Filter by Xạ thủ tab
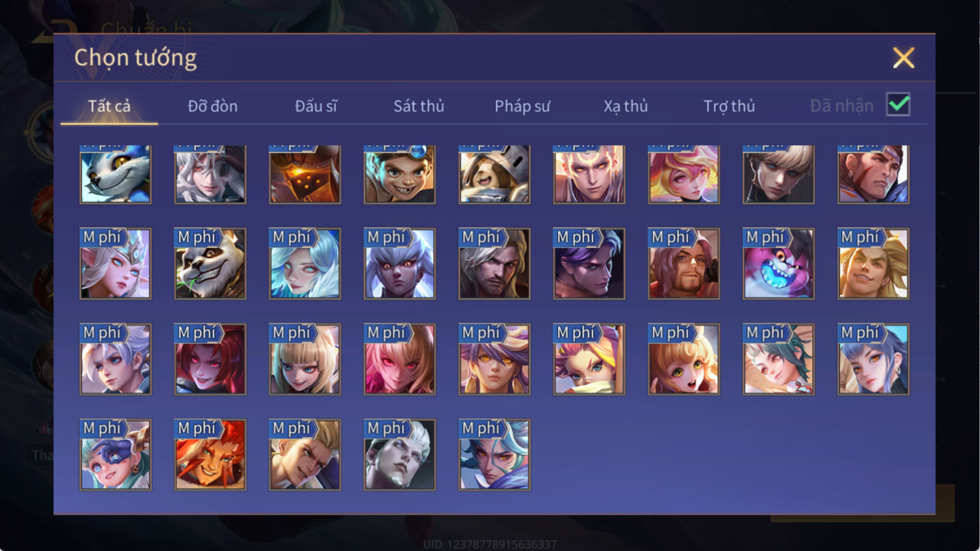The width and height of the screenshot is (980, 551). [625, 106]
